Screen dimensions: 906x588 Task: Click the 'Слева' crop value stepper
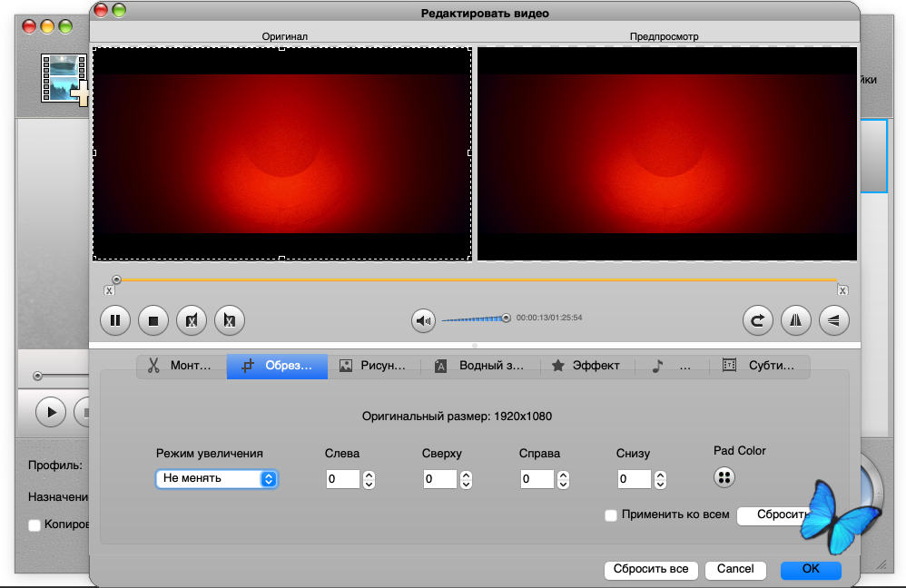(x=369, y=479)
